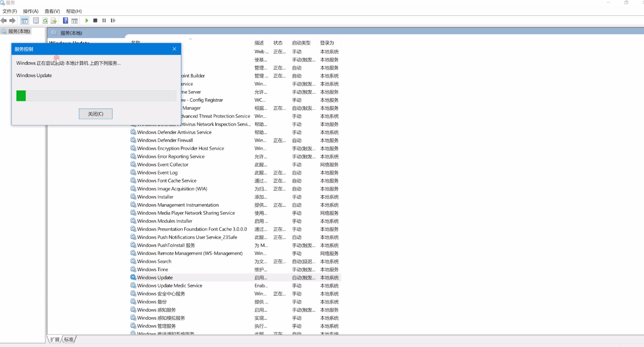This screenshot has width=644, height=347.
Task: Click the Refresh toolbar icon
Action: [x=45, y=21]
